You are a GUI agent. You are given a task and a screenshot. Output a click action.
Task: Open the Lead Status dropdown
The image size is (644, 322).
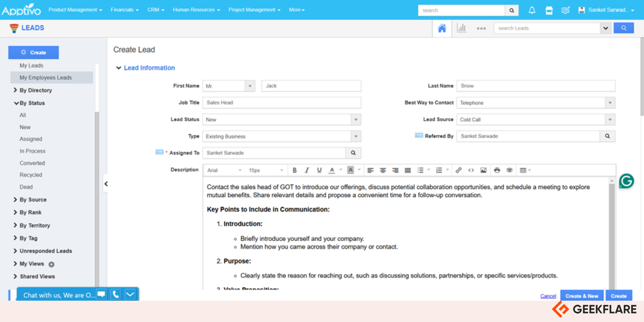point(356,120)
